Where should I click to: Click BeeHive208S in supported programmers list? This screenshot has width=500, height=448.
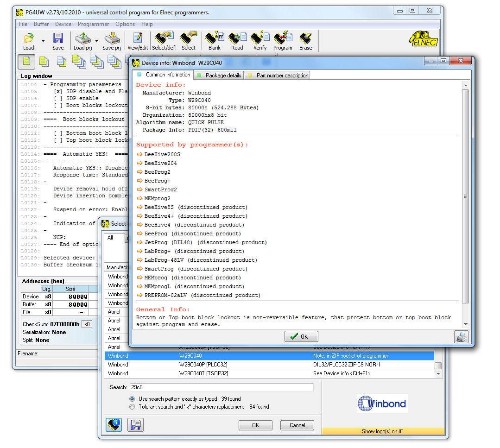pos(162,154)
